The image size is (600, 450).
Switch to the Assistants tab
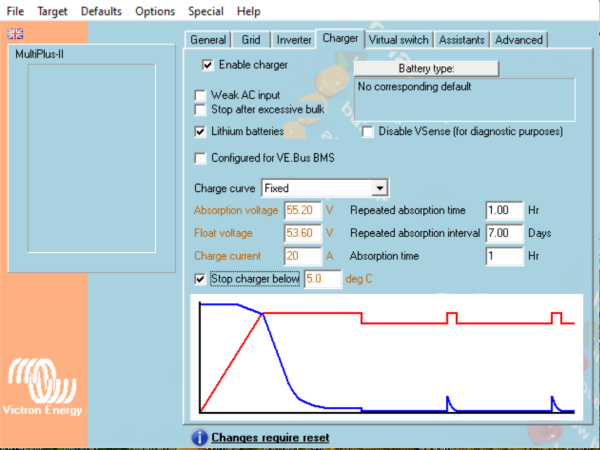point(461,40)
